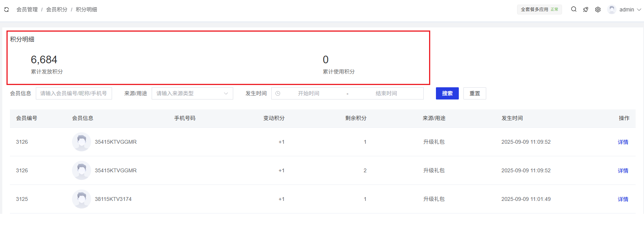Image resolution: width=644 pixels, height=247 pixels.
Task: Go to 会员管理 in the breadcrumb
Action: [27, 10]
